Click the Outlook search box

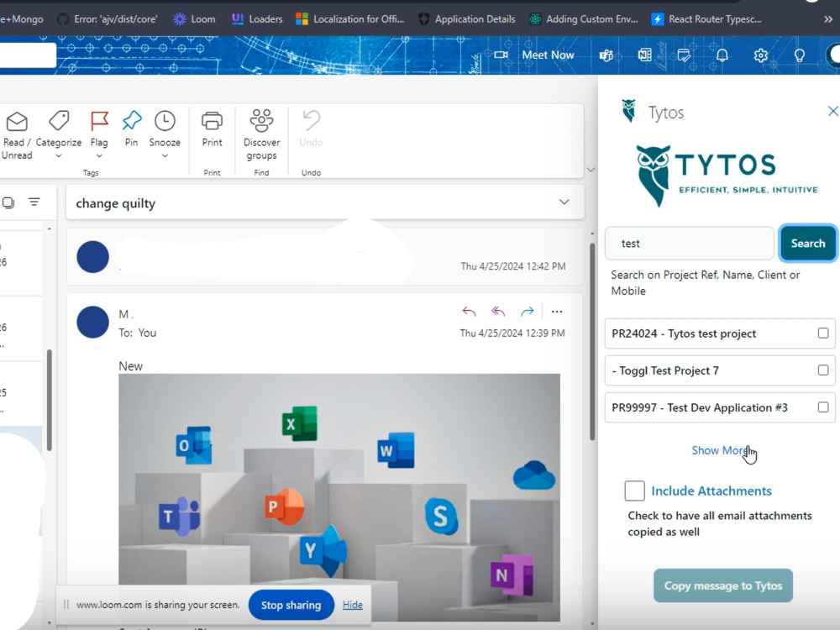[x=28, y=55]
